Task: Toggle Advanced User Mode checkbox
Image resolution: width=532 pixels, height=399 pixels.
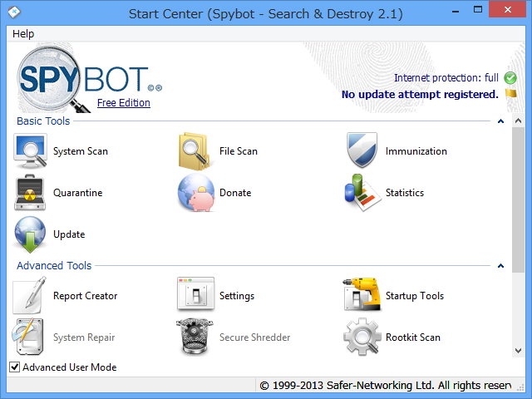Action: pyautogui.click(x=15, y=367)
